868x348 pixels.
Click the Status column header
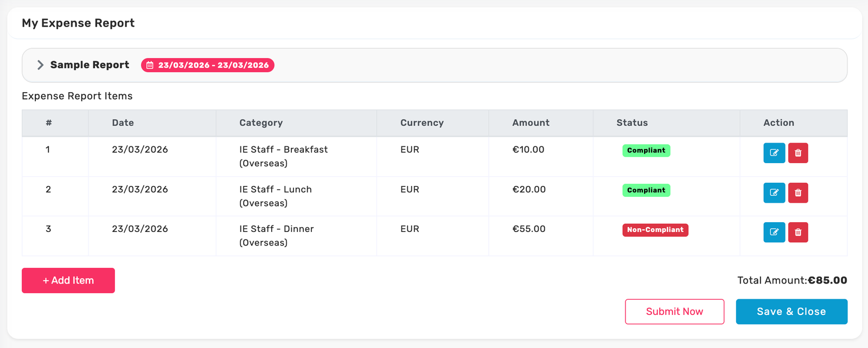631,123
